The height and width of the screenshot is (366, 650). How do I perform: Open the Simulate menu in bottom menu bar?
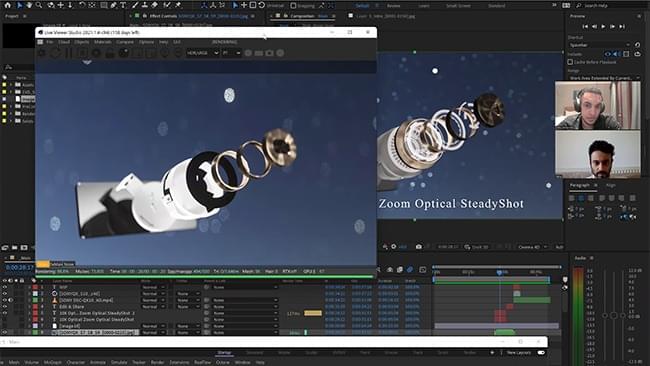(x=119, y=362)
